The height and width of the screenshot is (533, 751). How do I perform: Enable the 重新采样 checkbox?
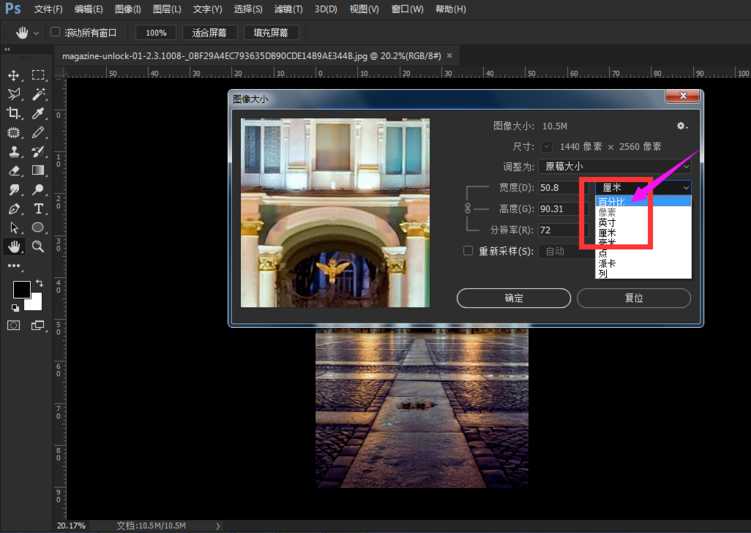468,251
